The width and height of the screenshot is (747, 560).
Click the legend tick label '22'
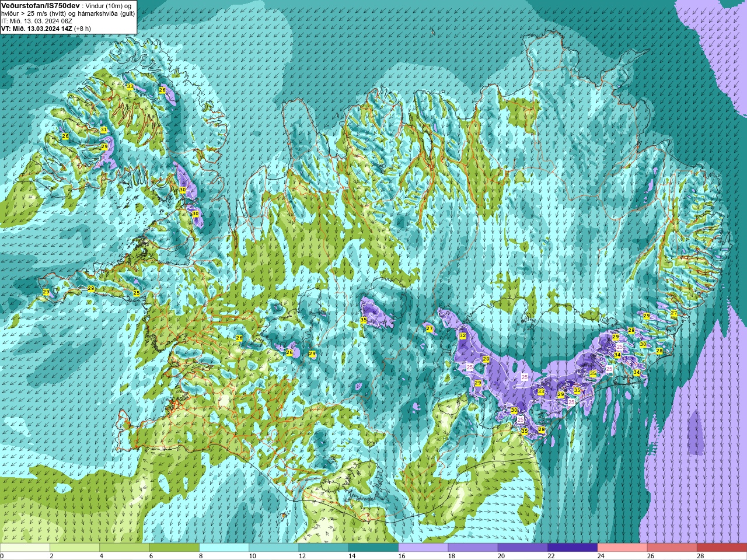coord(551,556)
